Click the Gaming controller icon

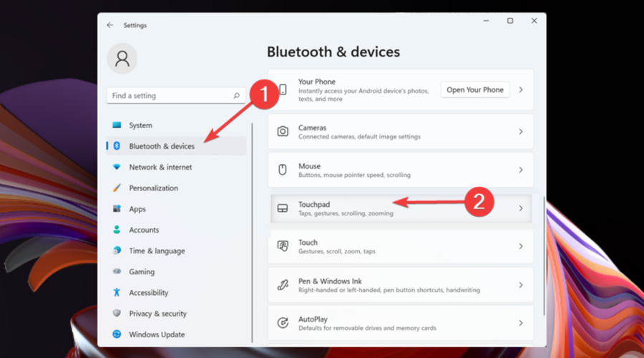pos(117,271)
